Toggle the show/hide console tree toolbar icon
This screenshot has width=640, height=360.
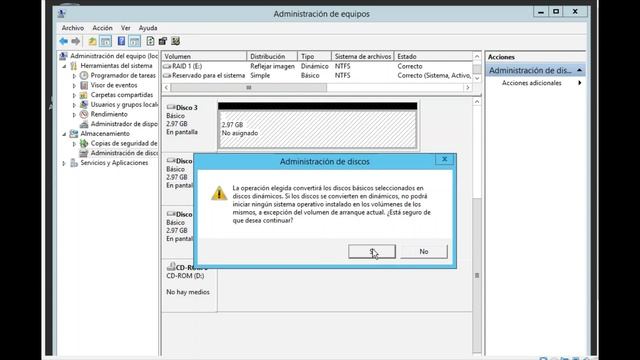[106, 41]
